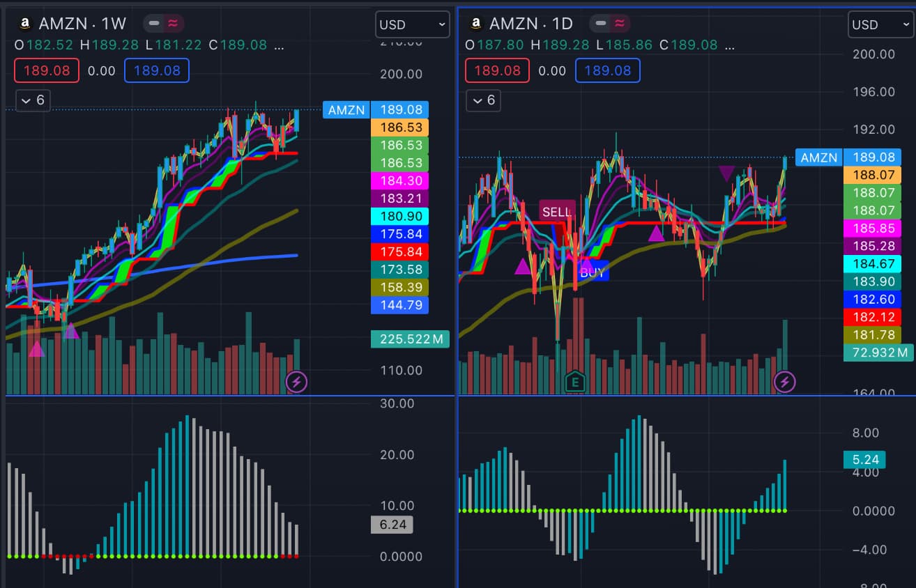This screenshot has width=916, height=588.
Task: Click the Amazon logo on the weekly chart
Action: (x=25, y=24)
